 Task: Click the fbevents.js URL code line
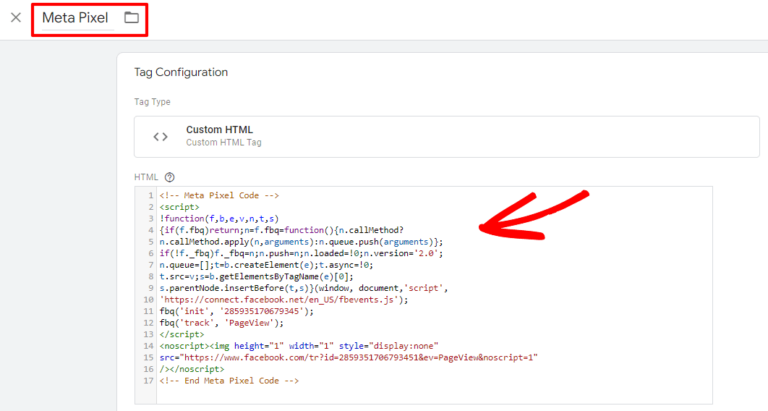[x=284, y=300]
